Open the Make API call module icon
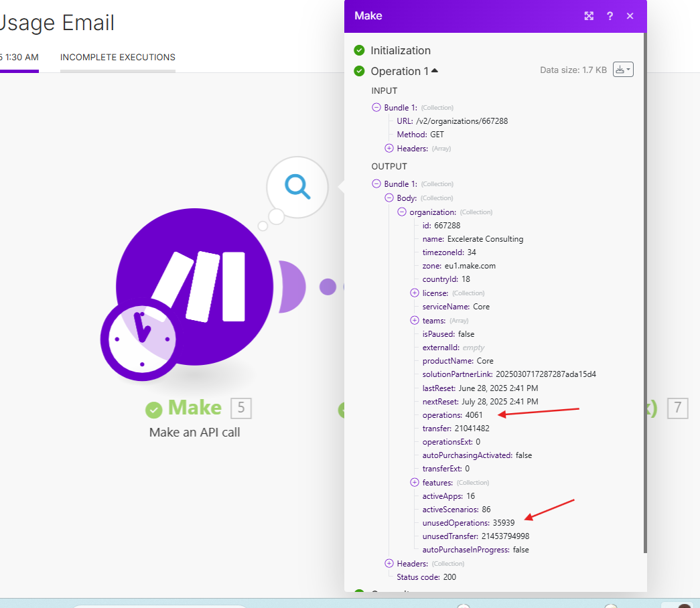This screenshot has width=700, height=608. click(x=195, y=287)
